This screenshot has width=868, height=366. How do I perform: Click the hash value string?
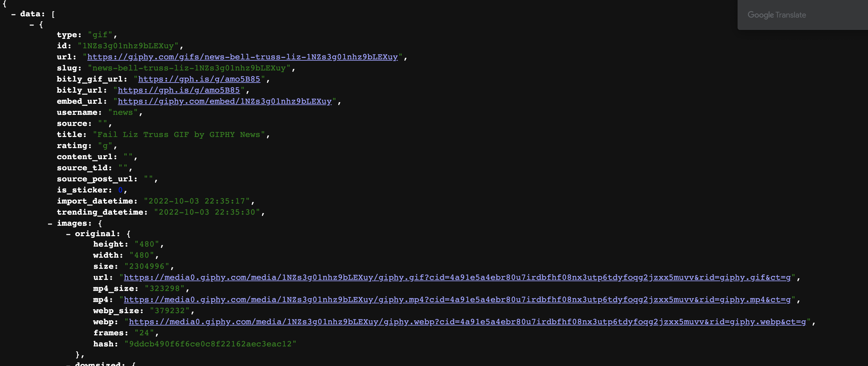[210, 344]
